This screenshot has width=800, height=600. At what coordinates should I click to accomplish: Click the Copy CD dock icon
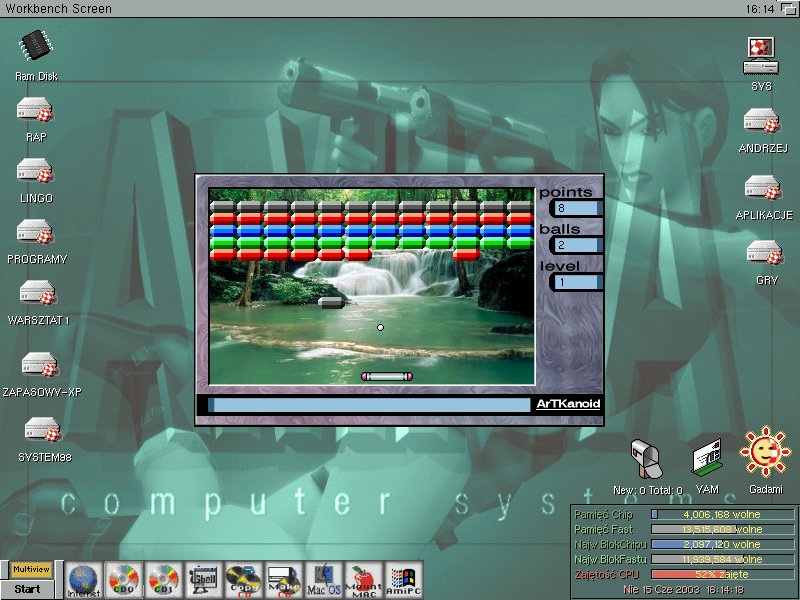tap(244, 580)
